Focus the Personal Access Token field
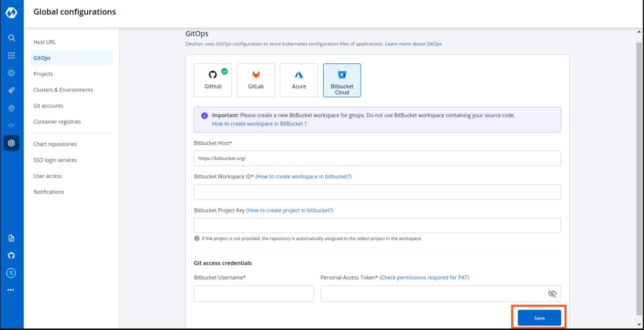Image resolution: width=644 pixels, height=330 pixels. coord(441,294)
